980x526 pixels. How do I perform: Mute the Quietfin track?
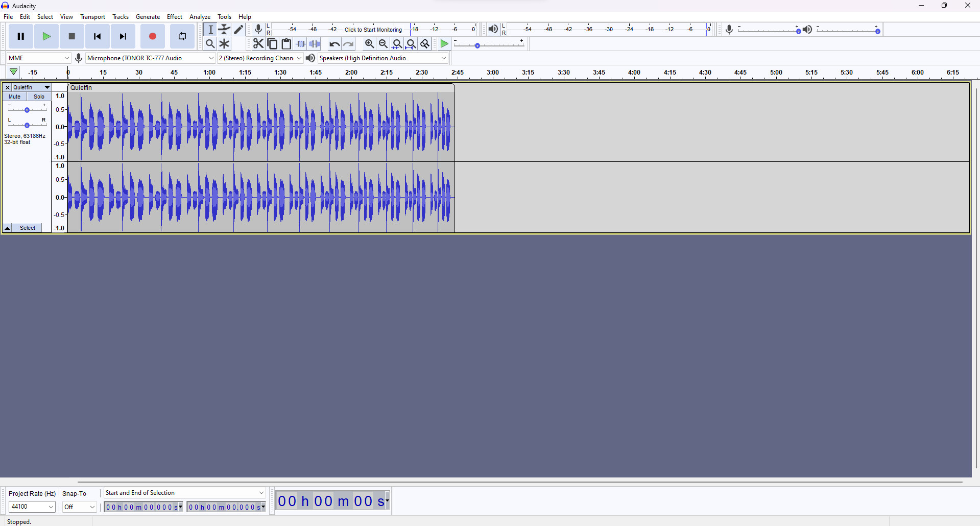15,97
